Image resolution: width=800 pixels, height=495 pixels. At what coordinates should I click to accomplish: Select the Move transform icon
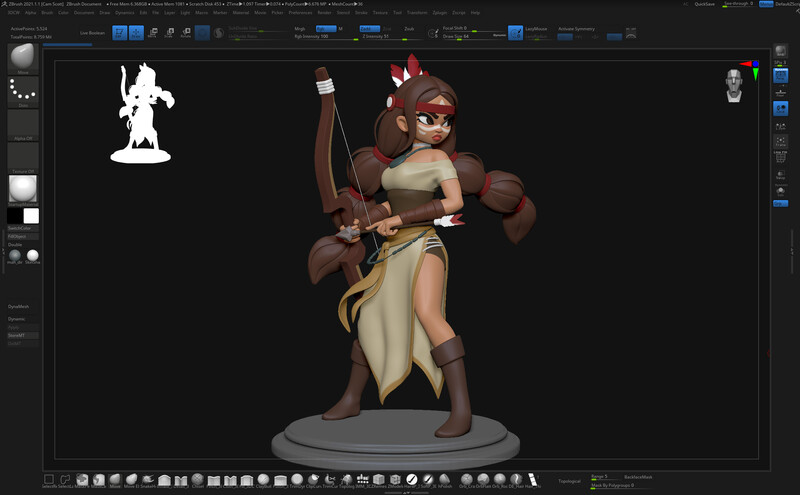point(153,33)
